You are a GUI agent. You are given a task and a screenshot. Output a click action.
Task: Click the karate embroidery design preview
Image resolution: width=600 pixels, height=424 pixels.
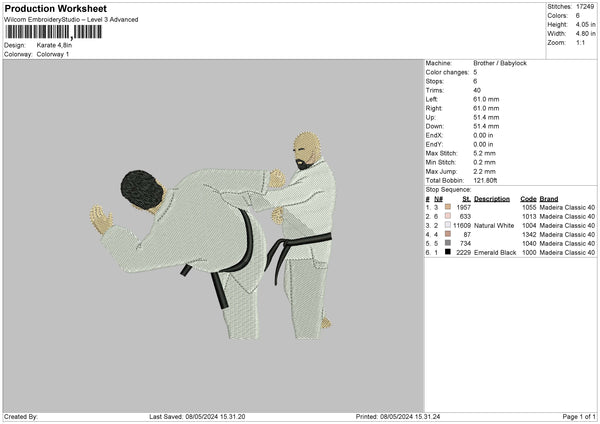tap(213, 235)
